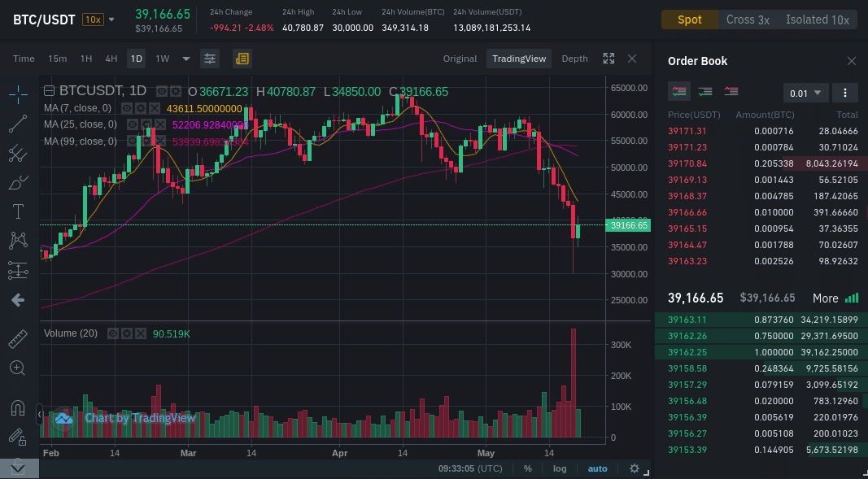Pick the brush drawing tool
Image resolution: width=868 pixels, height=479 pixels.
(18, 182)
